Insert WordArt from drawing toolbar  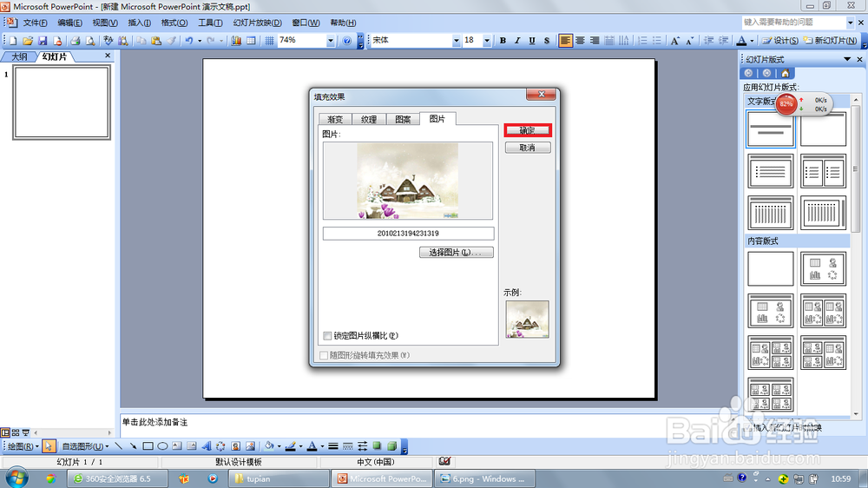[x=207, y=446]
